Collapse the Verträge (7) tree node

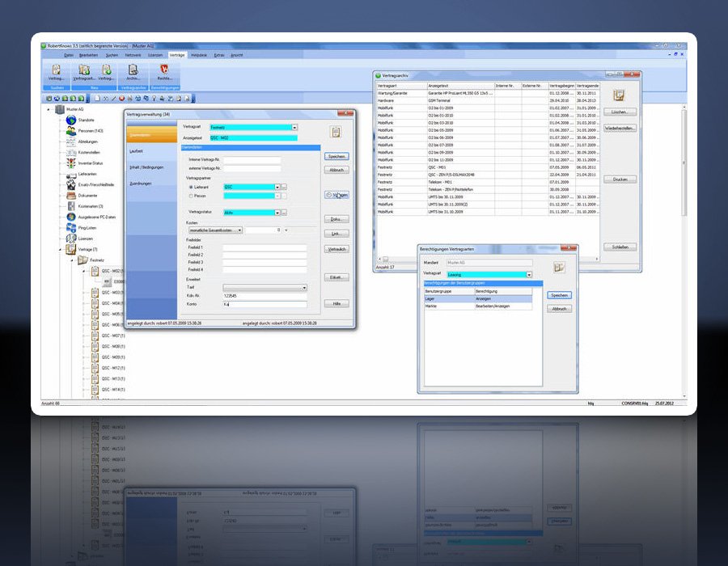[x=60, y=250]
